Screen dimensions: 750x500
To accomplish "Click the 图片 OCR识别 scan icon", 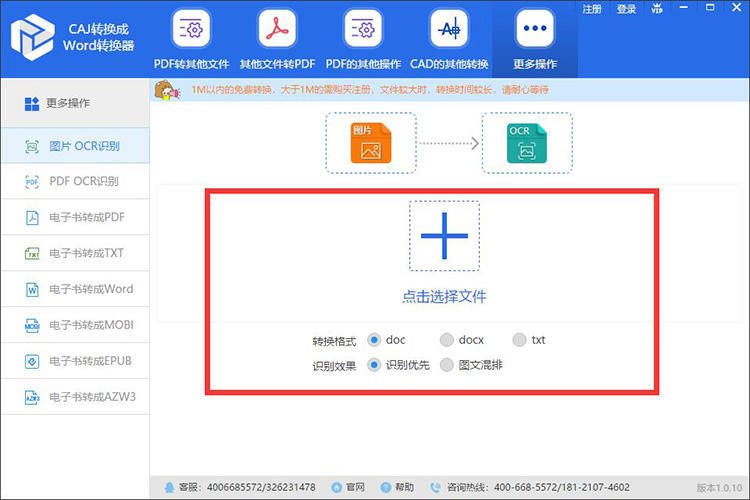I will pos(32,146).
